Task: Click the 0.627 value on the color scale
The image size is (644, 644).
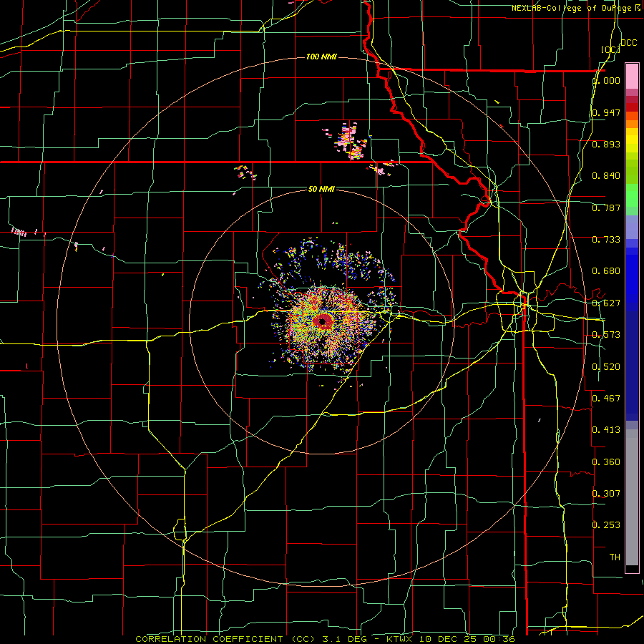Action: point(606,303)
